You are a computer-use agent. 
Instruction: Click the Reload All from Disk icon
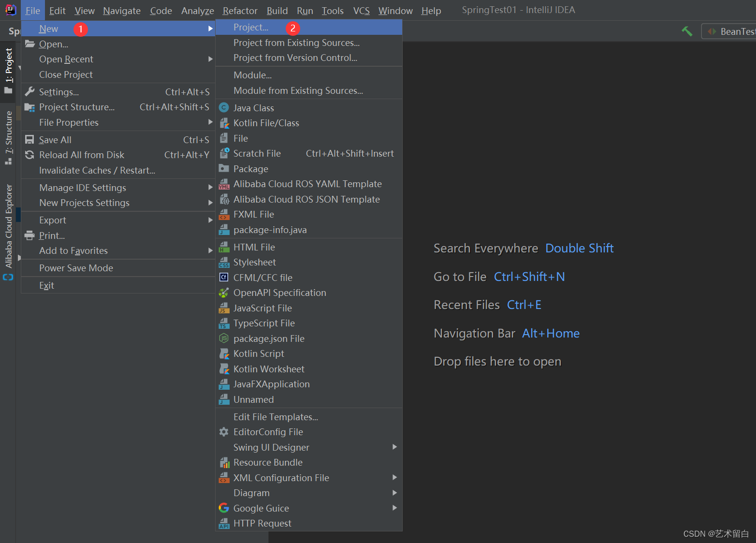pyautogui.click(x=30, y=155)
